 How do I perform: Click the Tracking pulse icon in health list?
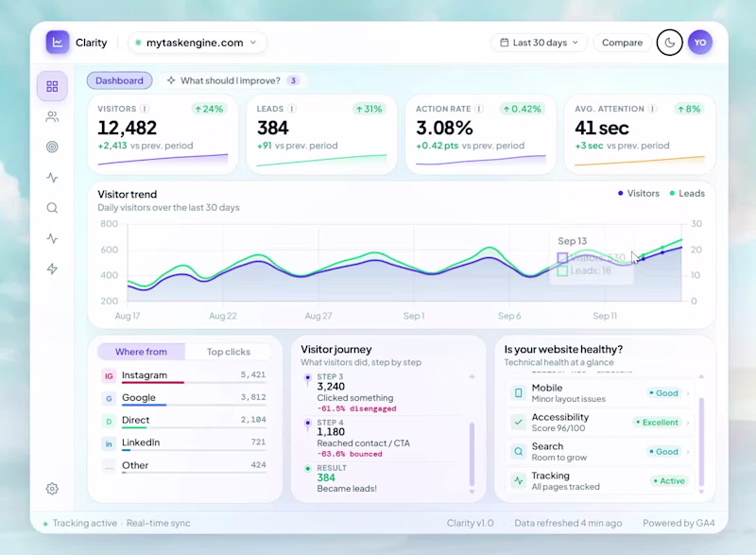[518, 480]
